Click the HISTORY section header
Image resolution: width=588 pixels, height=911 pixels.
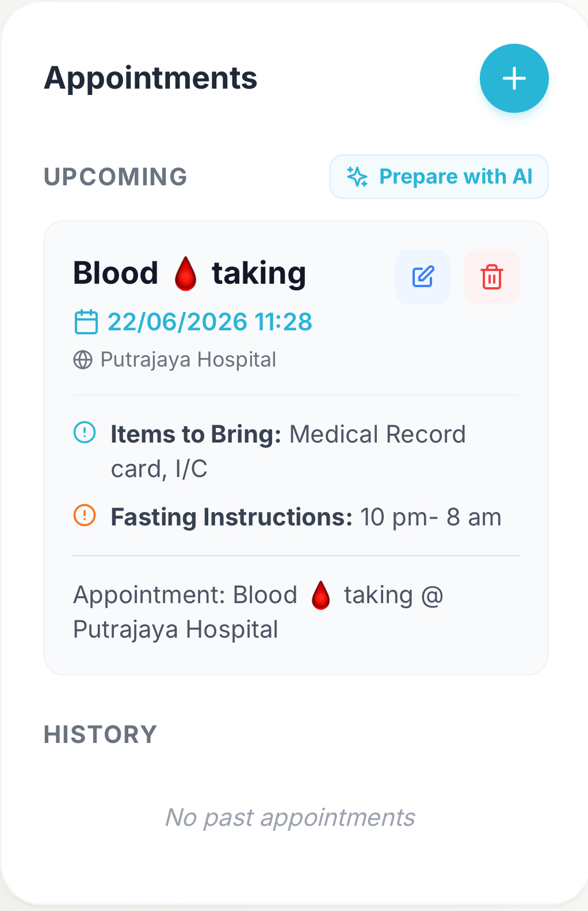101,735
